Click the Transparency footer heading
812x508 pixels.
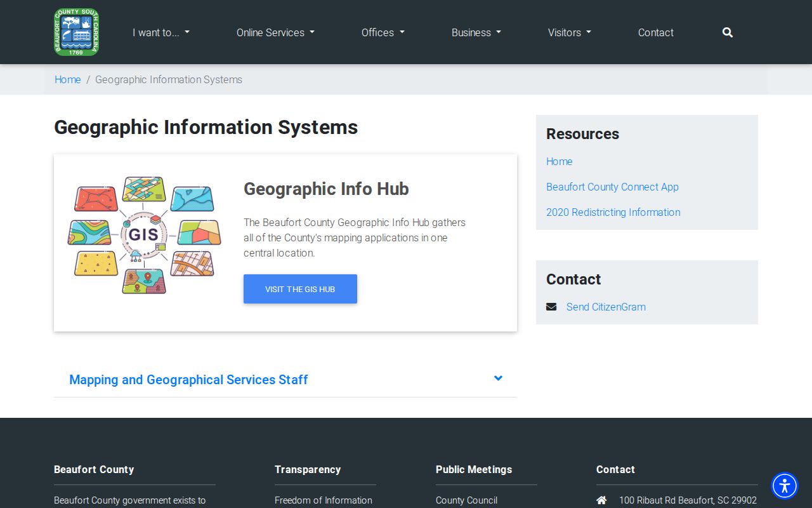pyautogui.click(x=308, y=469)
